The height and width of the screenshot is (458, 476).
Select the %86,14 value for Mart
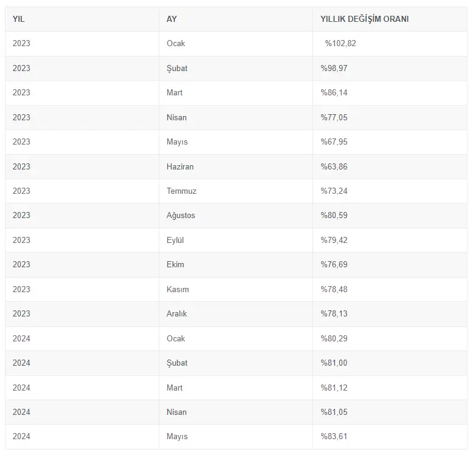(390, 93)
